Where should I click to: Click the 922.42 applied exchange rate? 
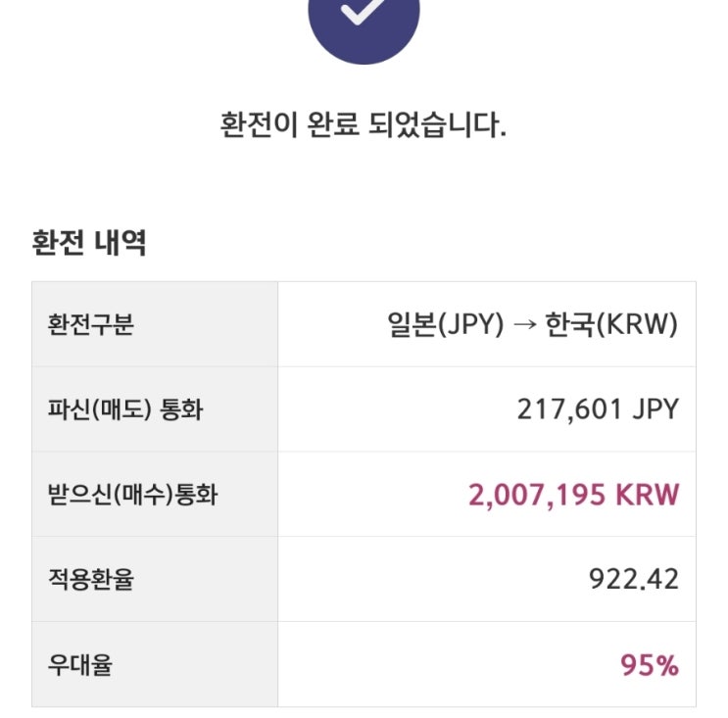pos(633,580)
